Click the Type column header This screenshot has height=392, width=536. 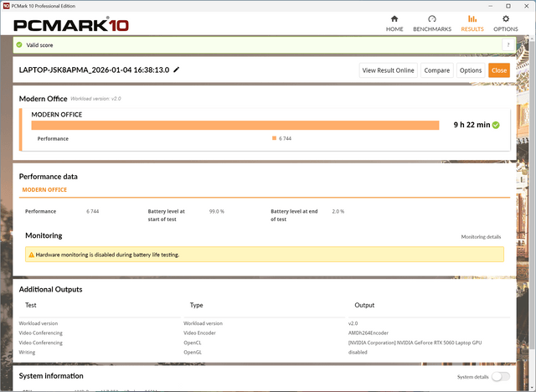pyautogui.click(x=196, y=305)
